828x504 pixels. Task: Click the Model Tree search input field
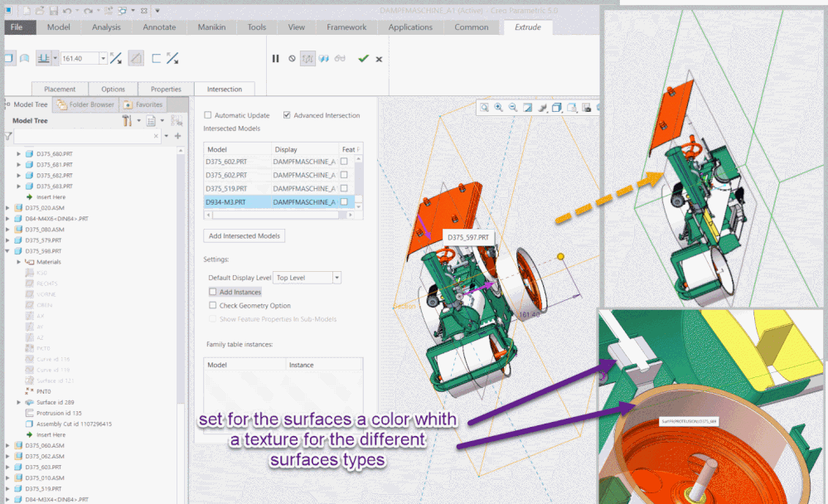pyautogui.click(x=87, y=136)
